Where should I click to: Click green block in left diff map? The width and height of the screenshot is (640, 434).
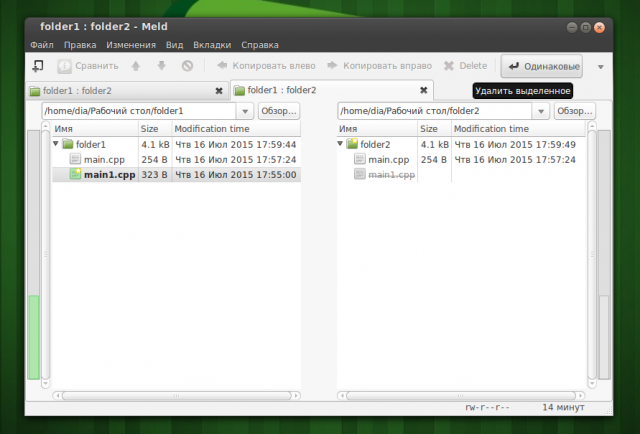(34, 337)
